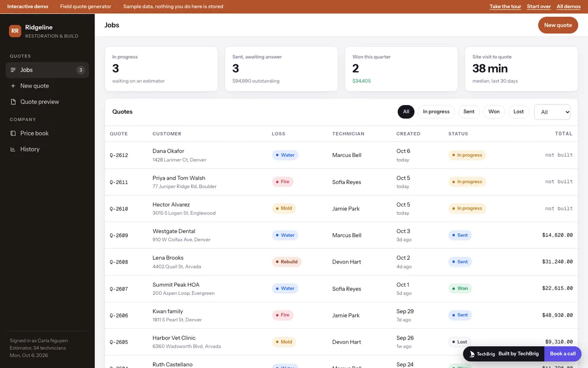Click the Fire tag on Q-2611 row
This screenshot has width=588, height=368.
283,182
